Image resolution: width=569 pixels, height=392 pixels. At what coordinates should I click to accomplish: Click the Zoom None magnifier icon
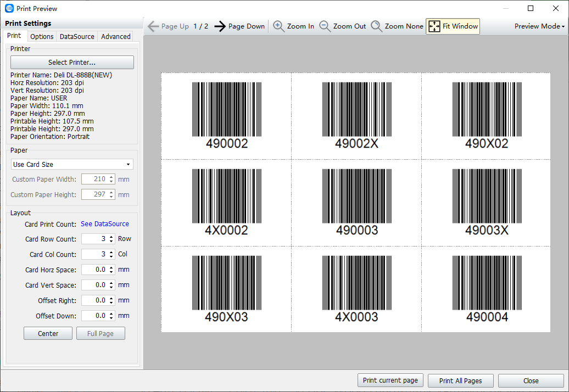click(376, 26)
